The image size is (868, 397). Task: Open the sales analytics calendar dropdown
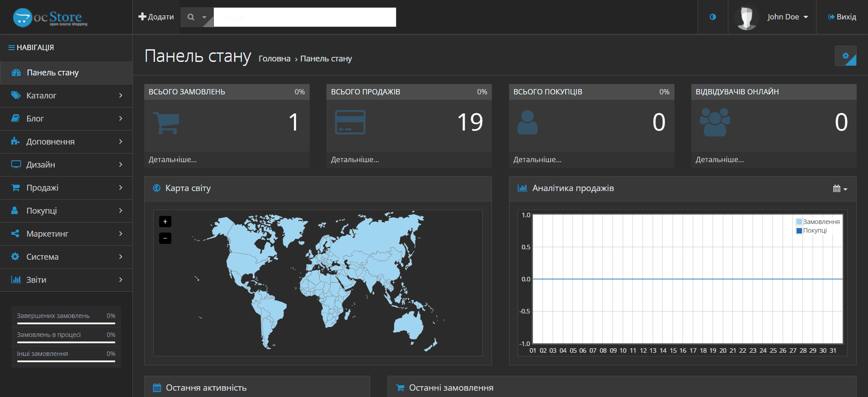click(x=840, y=188)
